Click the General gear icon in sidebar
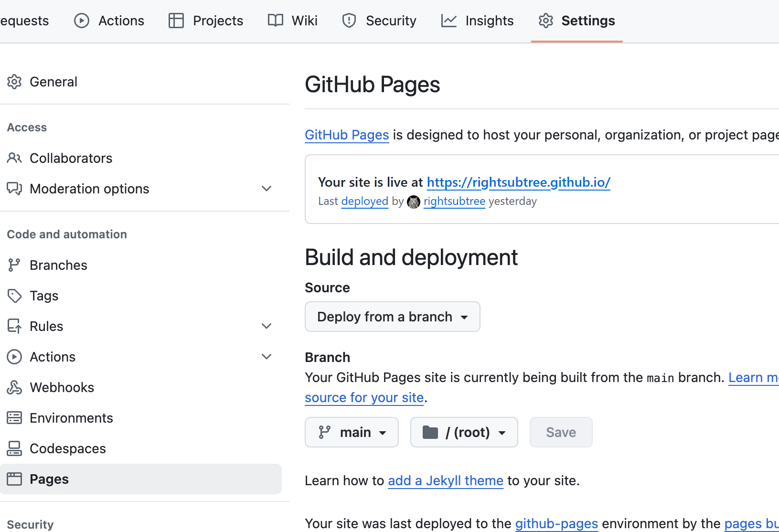Screen dimensions: 779x532 (14, 82)
